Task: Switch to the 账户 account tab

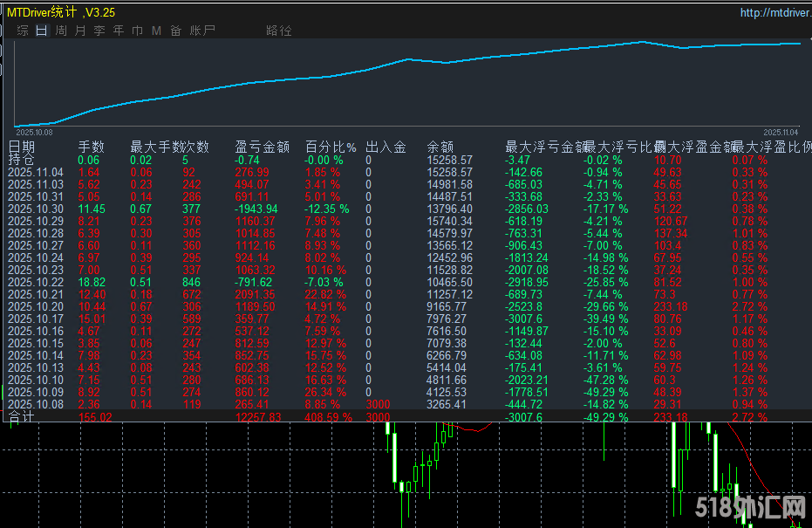Action: 202,31
